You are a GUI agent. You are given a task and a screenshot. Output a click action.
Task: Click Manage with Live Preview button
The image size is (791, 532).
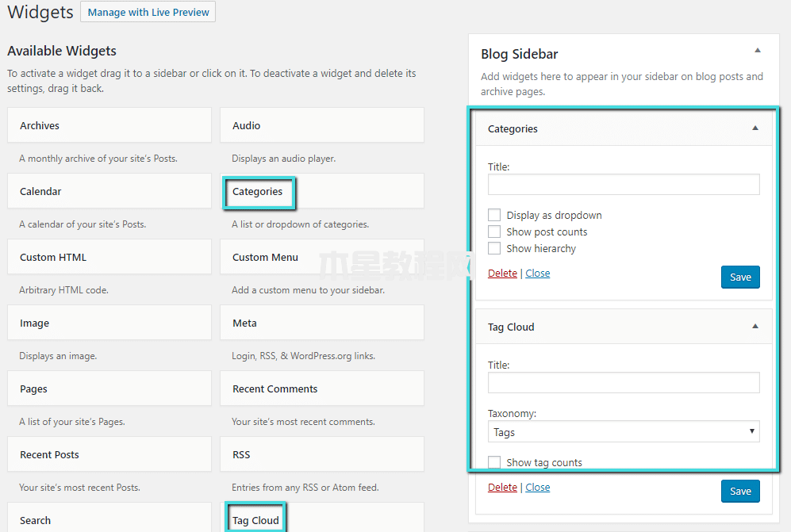(148, 12)
